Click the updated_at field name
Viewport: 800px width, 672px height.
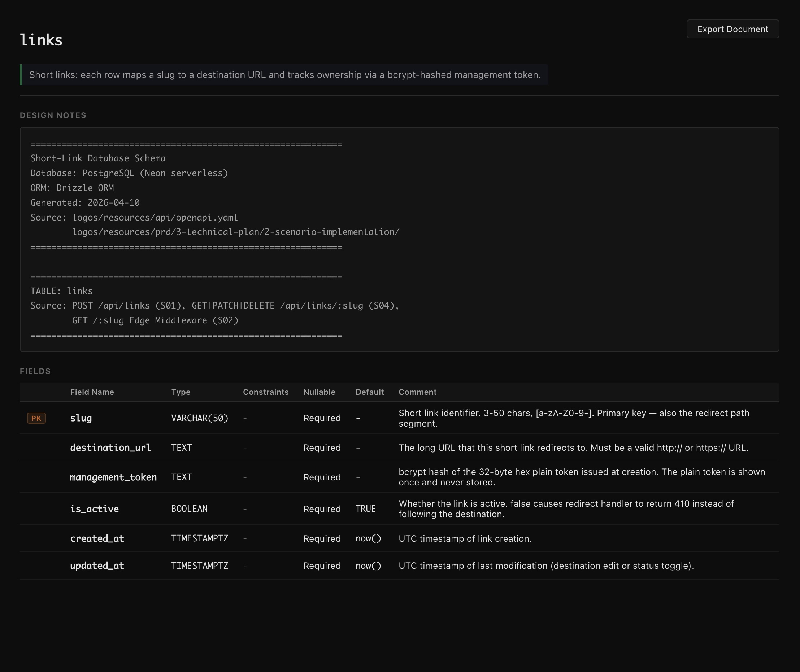[x=97, y=566]
